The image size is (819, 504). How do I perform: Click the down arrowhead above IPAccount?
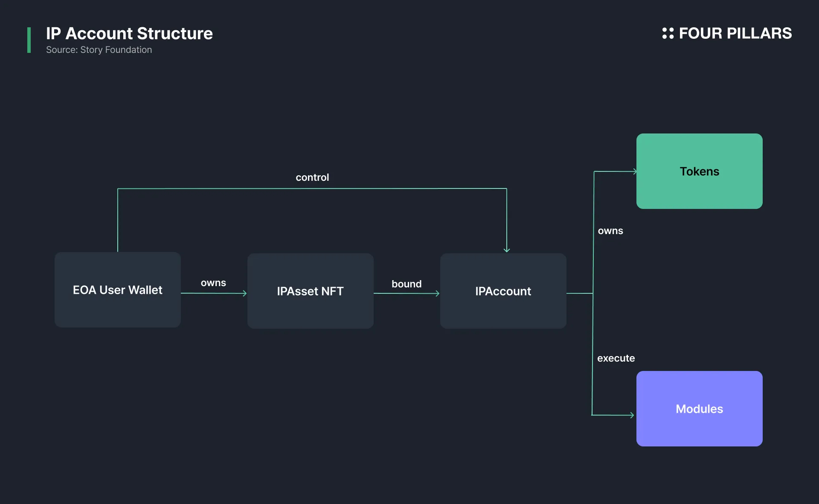click(x=507, y=250)
